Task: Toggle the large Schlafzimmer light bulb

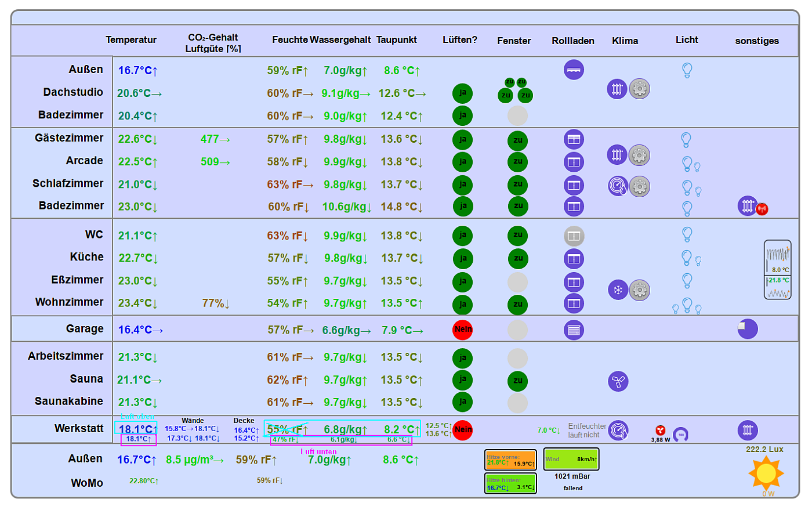Action: coord(687,188)
